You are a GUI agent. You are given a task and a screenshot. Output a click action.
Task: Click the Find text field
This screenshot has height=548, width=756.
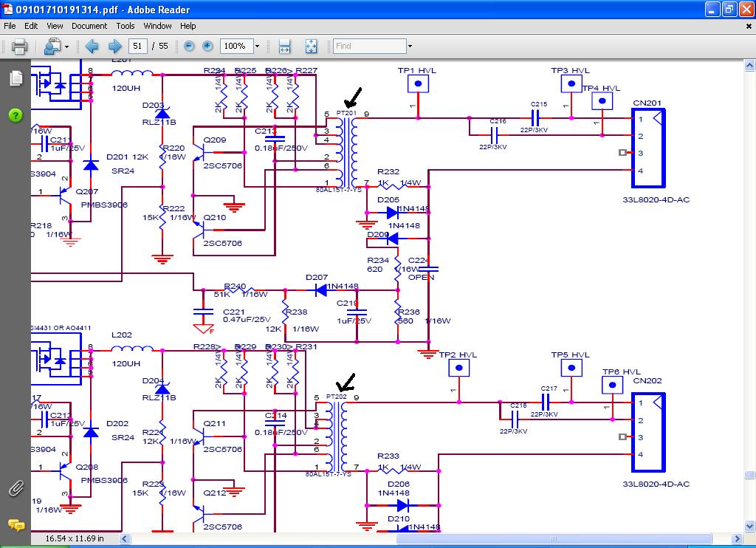[369, 46]
